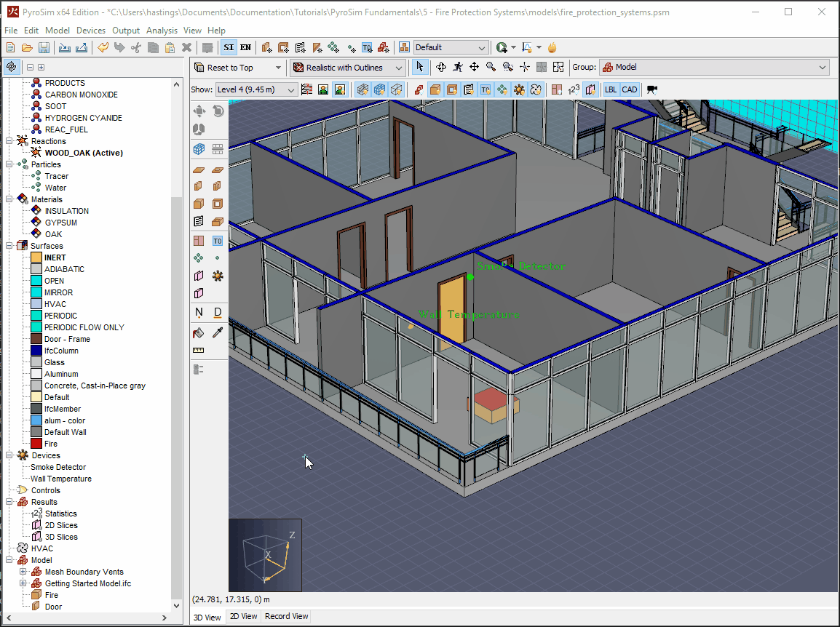This screenshot has height=627, width=840.
Task: Select the Orbit navigation tool
Action: click(441, 67)
